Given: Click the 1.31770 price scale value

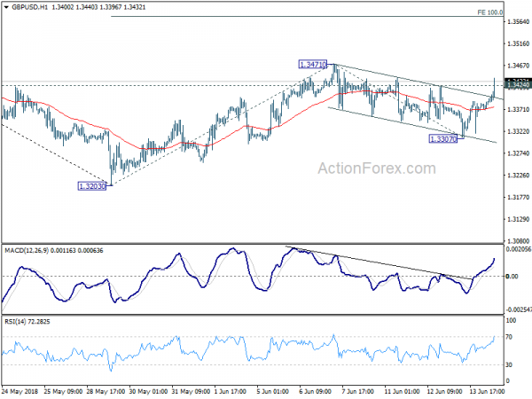Looking at the screenshot, I should [518, 197].
